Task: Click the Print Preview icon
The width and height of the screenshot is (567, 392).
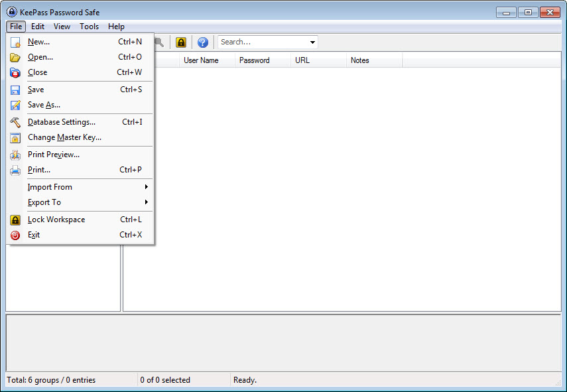Action: pos(15,155)
